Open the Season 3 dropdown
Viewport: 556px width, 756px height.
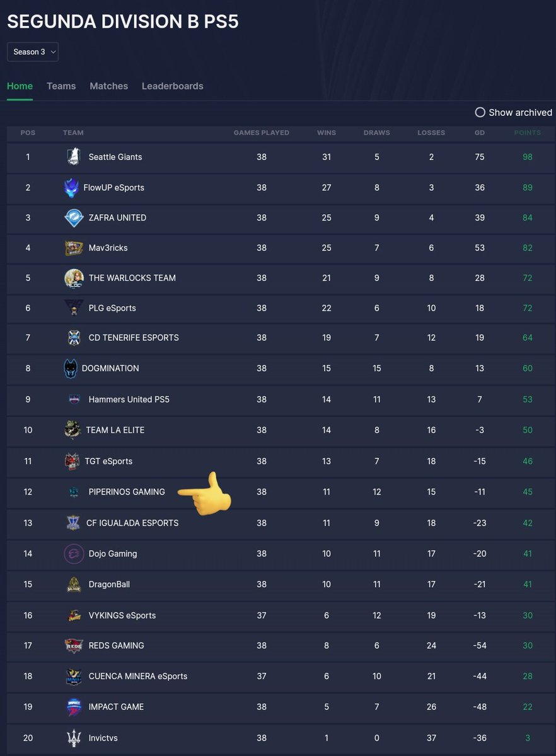pyautogui.click(x=33, y=52)
